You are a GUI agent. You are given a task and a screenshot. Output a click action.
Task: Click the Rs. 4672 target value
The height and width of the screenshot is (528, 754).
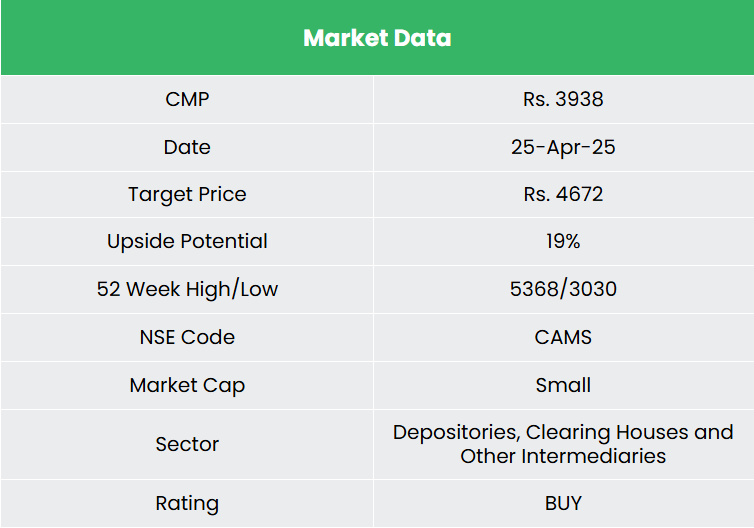coord(563,194)
